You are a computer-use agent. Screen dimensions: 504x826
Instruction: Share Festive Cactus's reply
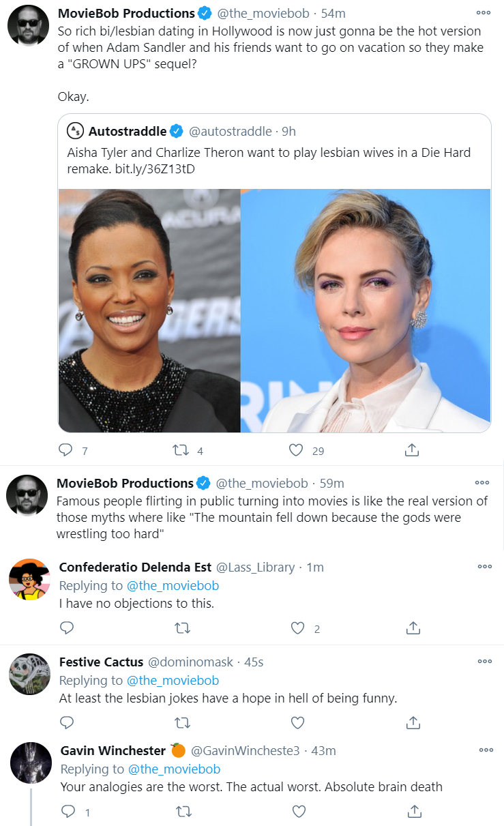(x=413, y=722)
